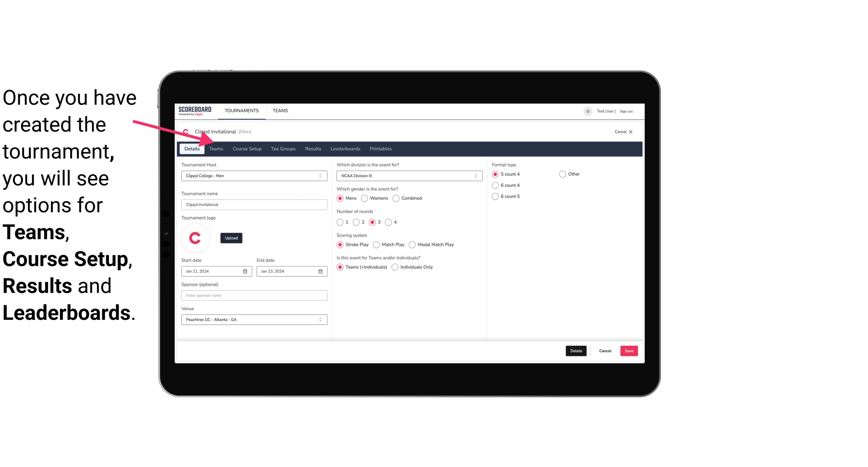Viewport: 868px width, 467px height.
Task: Click the Tournament name input field
Action: pyautogui.click(x=254, y=204)
